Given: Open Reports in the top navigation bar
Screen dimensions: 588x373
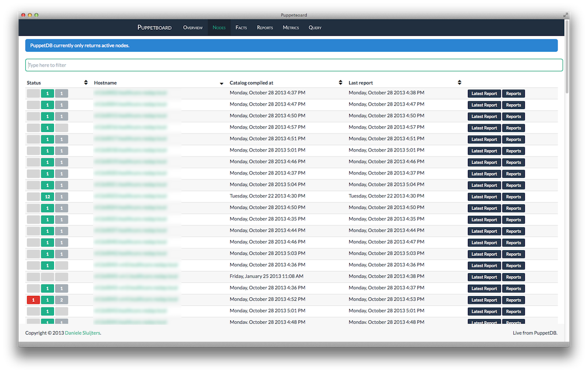Looking at the screenshot, I should point(265,28).
